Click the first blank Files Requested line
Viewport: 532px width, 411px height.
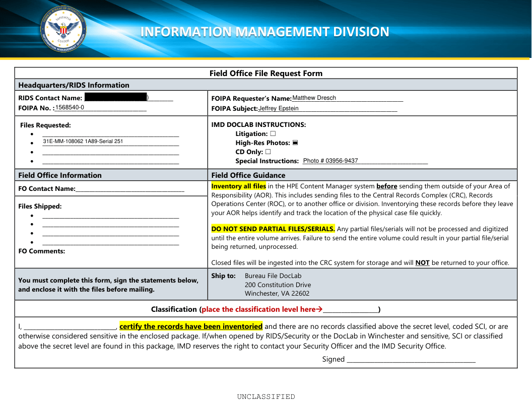pyautogui.click(x=110, y=133)
